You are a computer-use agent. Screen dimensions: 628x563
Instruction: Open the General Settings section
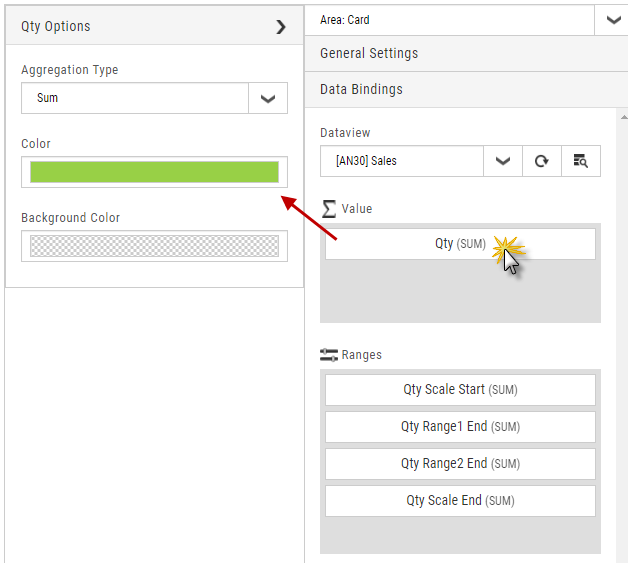pyautogui.click(x=466, y=53)
